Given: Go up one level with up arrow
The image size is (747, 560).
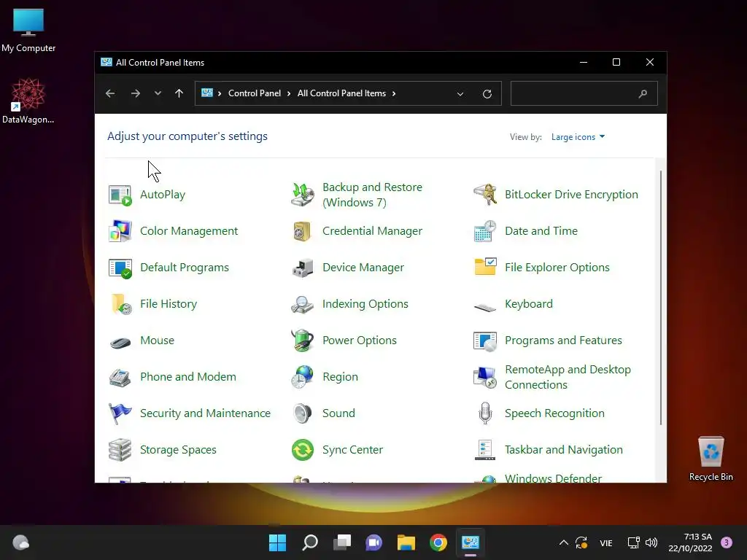Looking at the screenshot, I should 179,93.
